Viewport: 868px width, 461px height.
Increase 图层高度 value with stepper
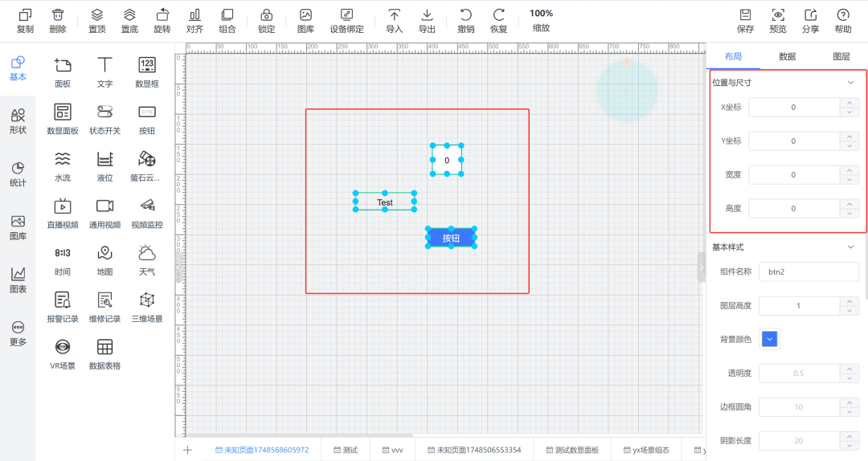(850, 301)
